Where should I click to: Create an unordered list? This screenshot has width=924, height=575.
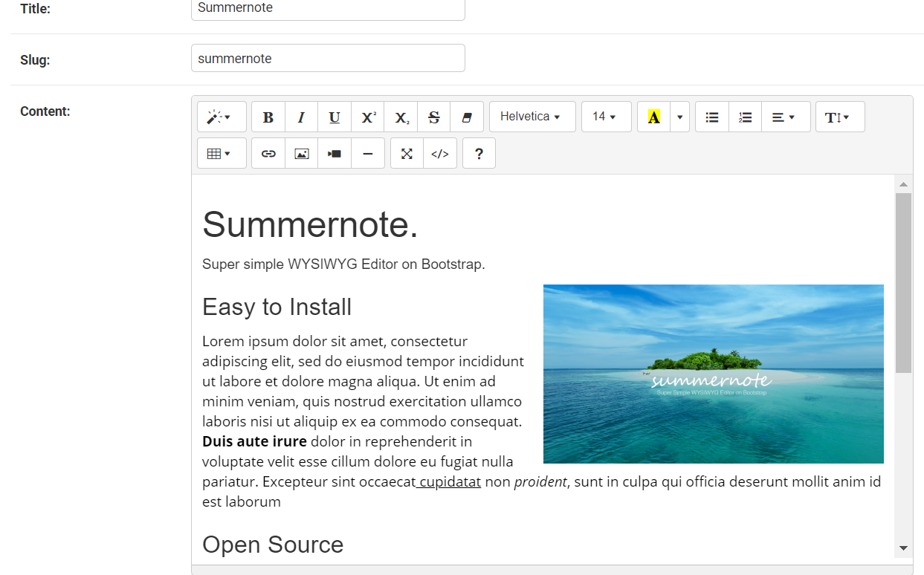pos(711,117)
